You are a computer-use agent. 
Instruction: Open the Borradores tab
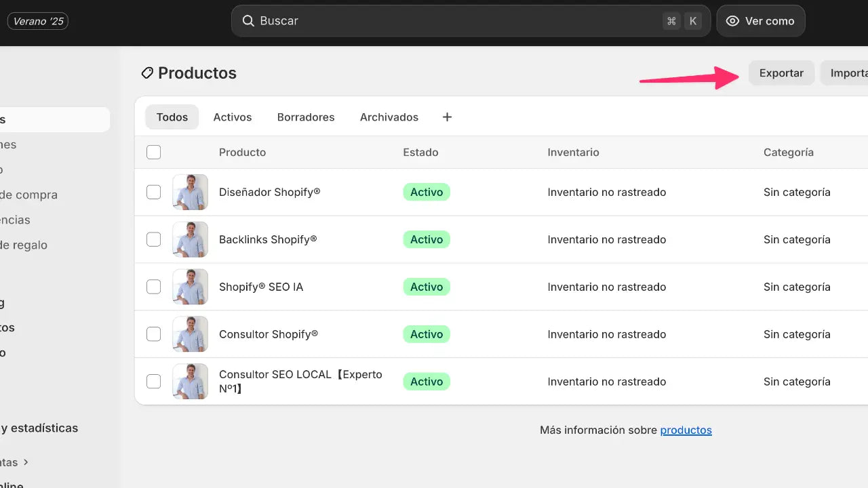tap(306, 117)
